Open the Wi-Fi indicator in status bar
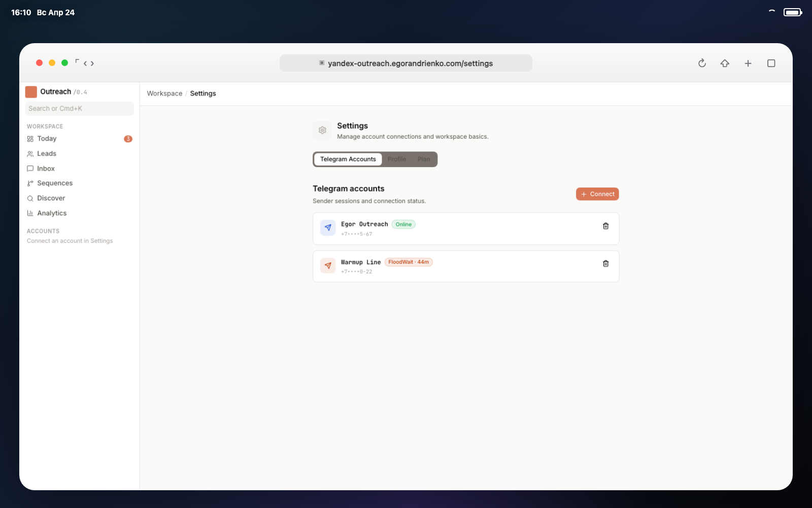Image resolution: width=812 pixels, height=508 pixels. pos(772,11)
